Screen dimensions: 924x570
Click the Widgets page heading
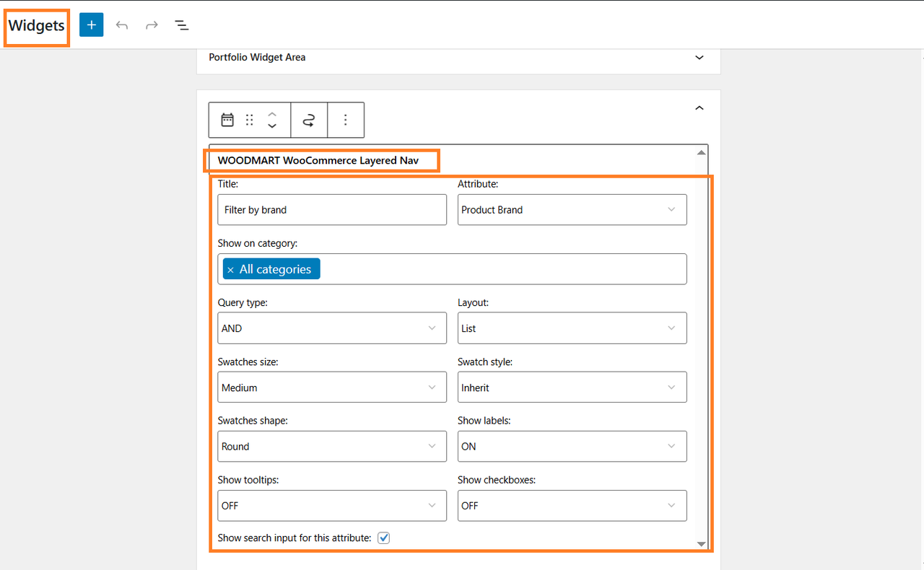tap(37, 26)
